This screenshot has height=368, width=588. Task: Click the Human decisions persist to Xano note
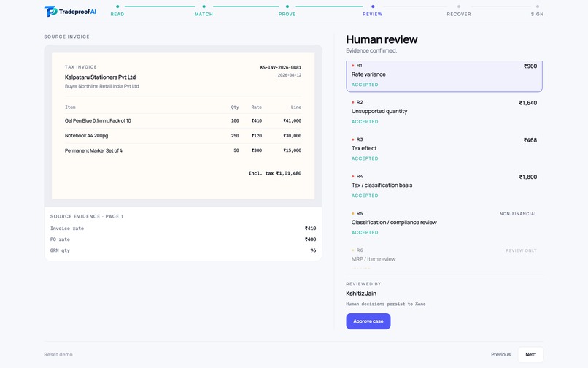coord(385,304)
